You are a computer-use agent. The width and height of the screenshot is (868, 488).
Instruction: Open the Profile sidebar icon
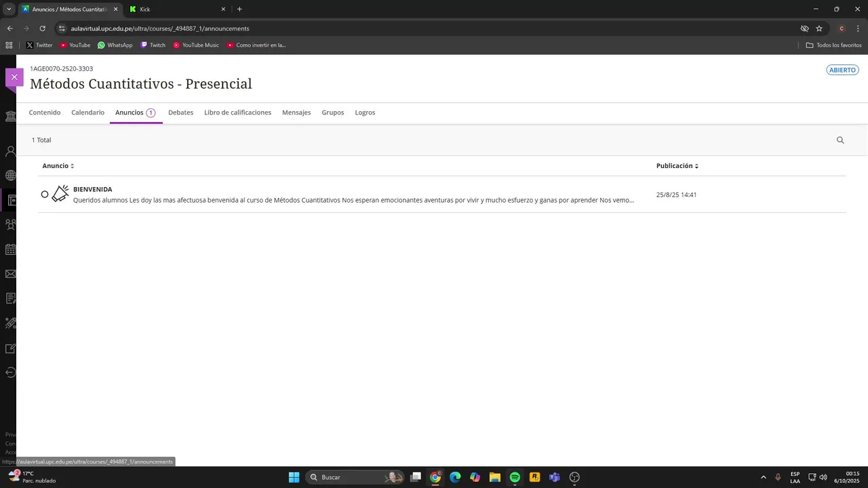[x=10, y=152]
